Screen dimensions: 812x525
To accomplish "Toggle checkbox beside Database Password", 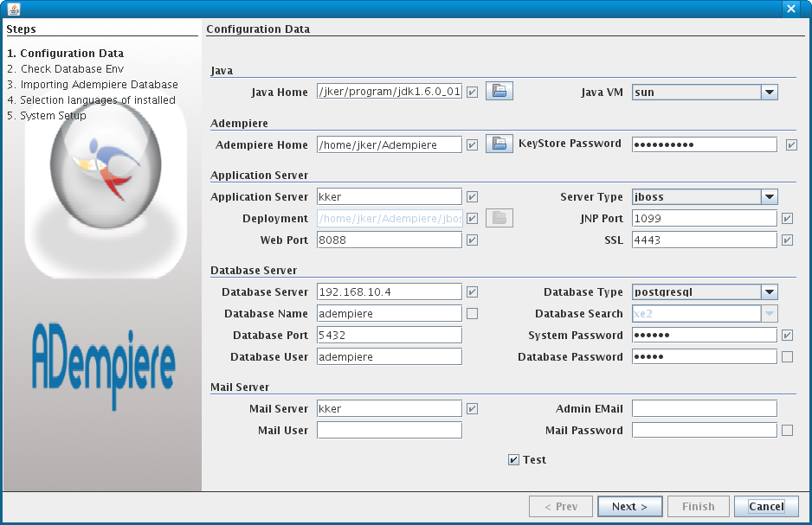I will click(787, 357).
